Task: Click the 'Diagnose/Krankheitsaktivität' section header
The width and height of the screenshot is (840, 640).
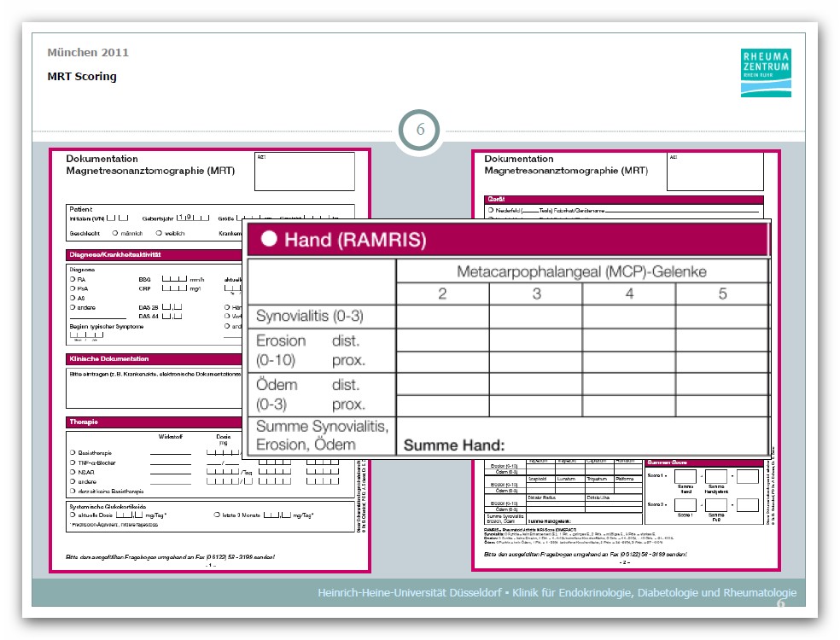Action: click(x=155, y=254)
